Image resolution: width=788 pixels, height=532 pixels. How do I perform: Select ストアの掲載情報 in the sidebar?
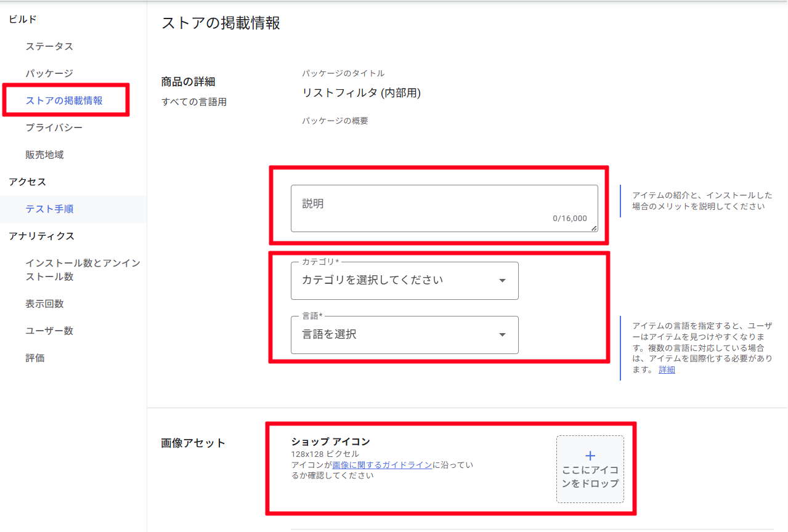coord(64,100)
